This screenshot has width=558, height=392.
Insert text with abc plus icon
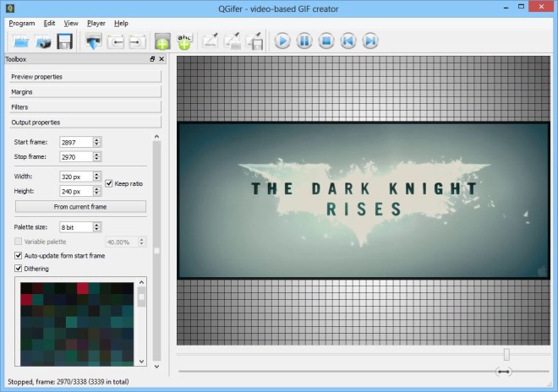coord(184,41)
